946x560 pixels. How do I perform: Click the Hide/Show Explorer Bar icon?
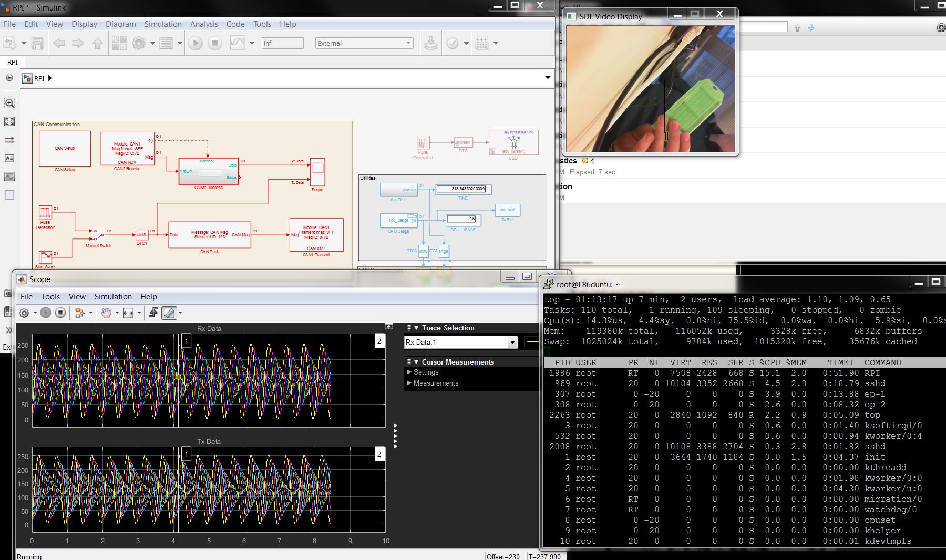[x=9, y=78]
